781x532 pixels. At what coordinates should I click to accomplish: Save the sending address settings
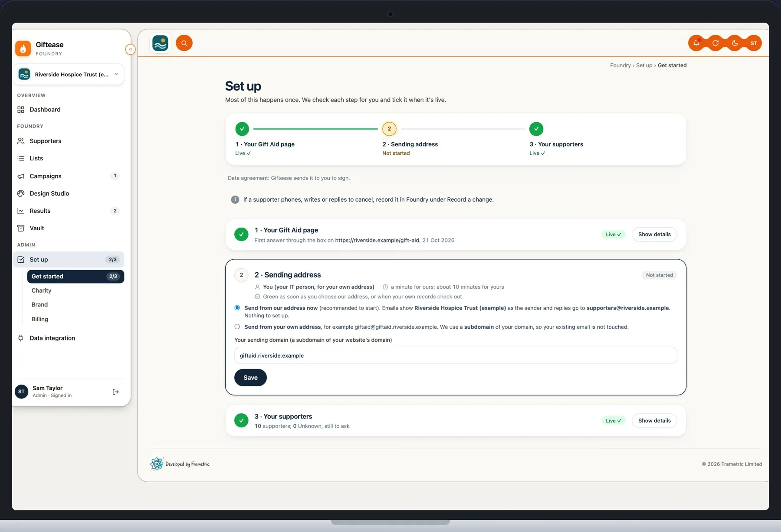(x=250, y=378)
